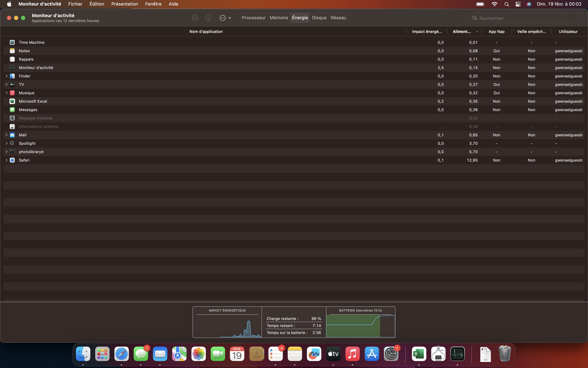The image size is (588, 368).
Task: Expand the Safari process row
Action: (x=6, y=160)
